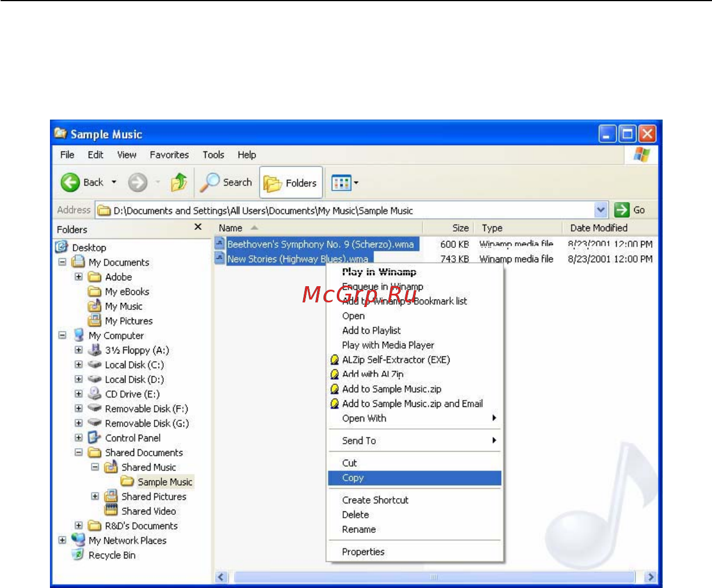Select the My eBooks folder icon
This screenshot has height=588, width=712.
pos(94,291)
